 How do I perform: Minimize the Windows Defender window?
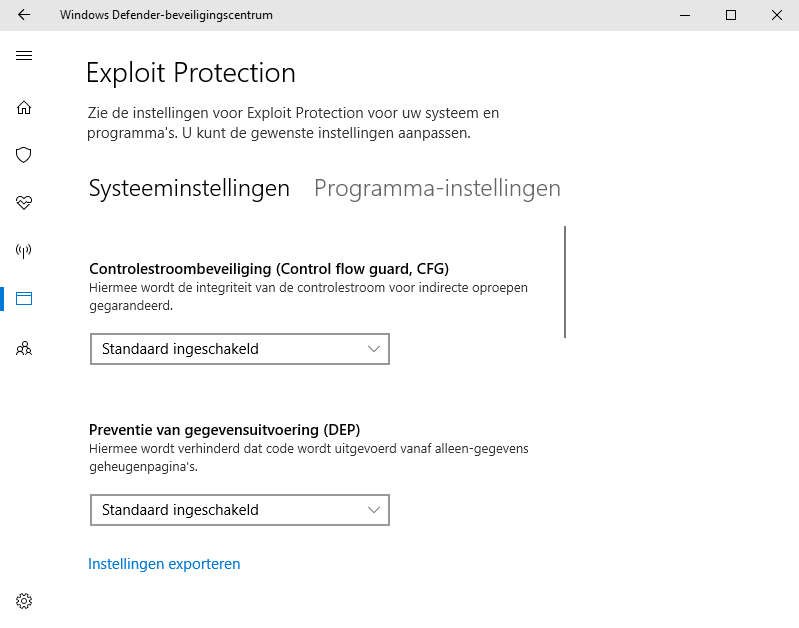point(685,15)
